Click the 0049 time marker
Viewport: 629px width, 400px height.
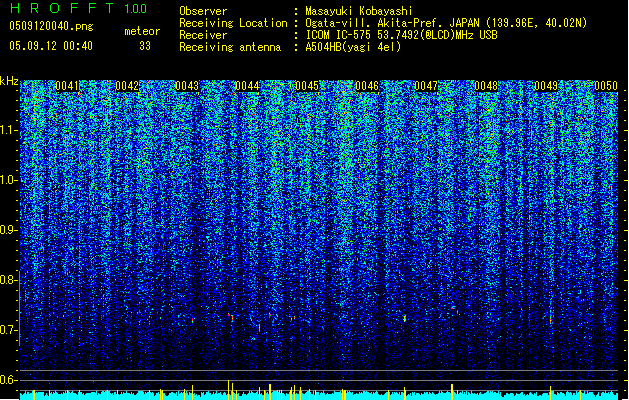click(546, 86)
